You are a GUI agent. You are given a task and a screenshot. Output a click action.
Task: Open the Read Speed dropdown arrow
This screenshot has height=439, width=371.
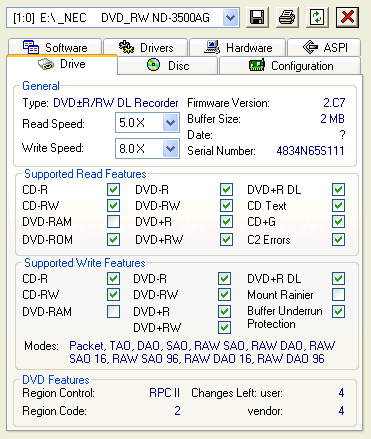(171, 123)
